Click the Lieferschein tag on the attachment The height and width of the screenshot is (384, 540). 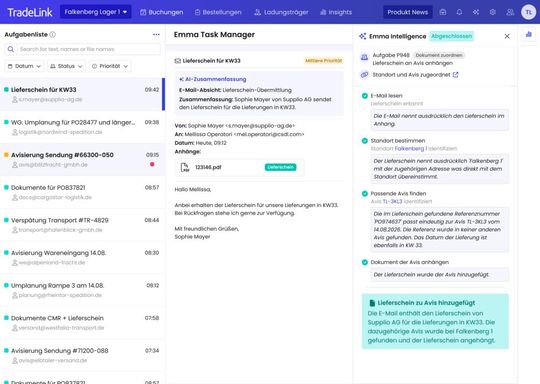click(x=280, y=167)
